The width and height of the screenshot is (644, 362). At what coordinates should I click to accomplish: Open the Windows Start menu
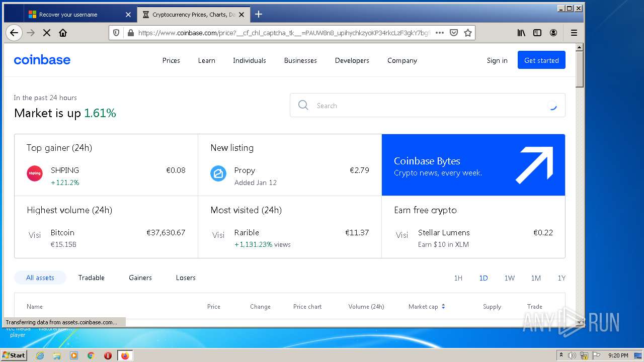[x=14, y=355]
